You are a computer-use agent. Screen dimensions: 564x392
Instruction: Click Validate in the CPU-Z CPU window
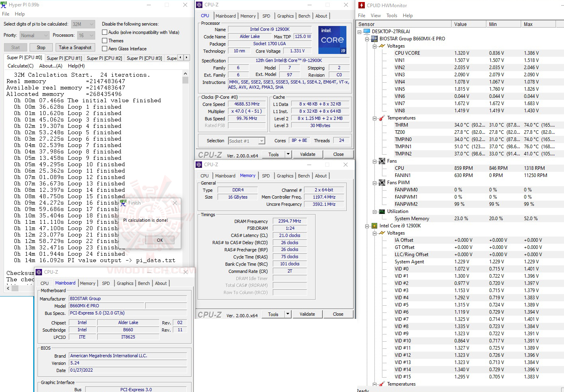coord(308,154)
